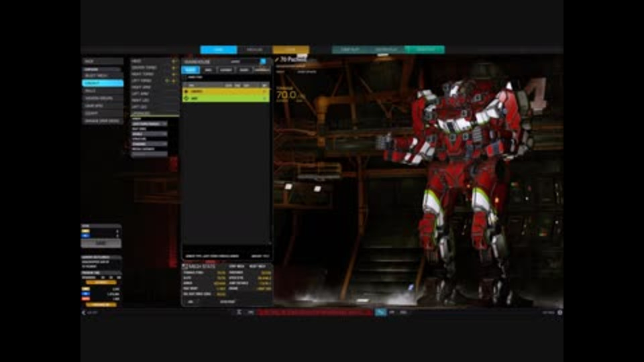Open the Structure dropdown

point(149,144)
